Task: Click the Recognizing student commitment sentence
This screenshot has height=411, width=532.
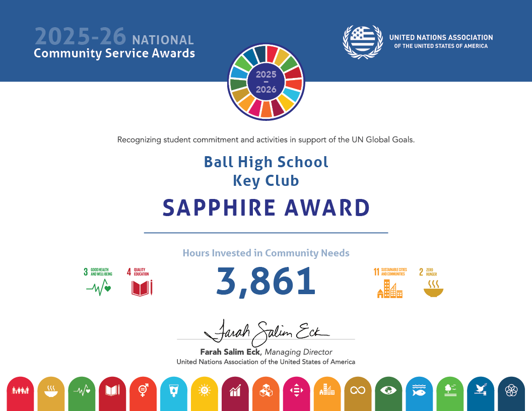Action: point(266,140)
